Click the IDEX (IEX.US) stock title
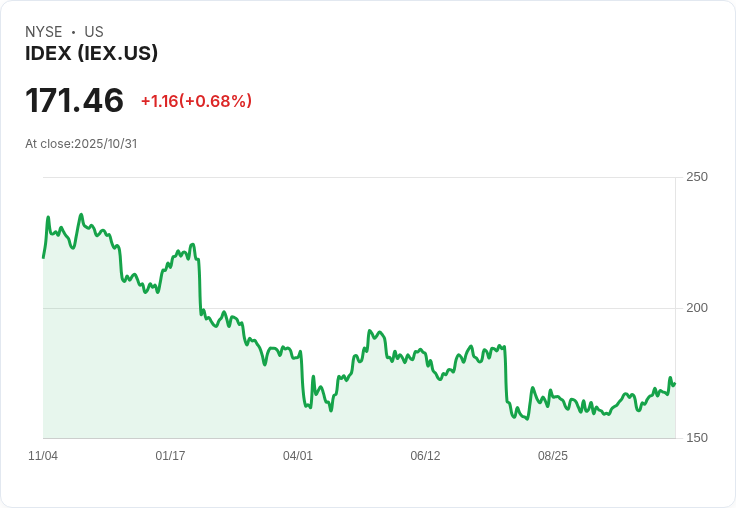The image size is (736, 508). click(91, 54)
